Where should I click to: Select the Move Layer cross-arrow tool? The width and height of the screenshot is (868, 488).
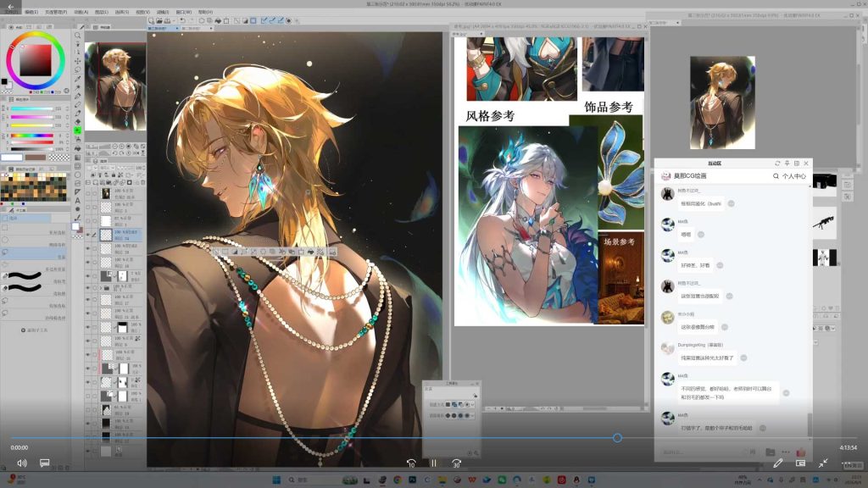[x=77, y=61]
